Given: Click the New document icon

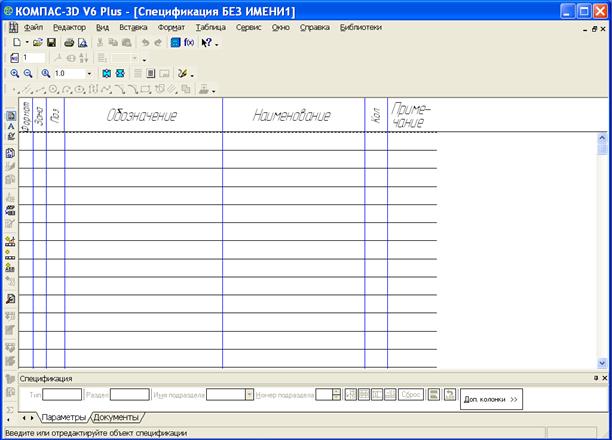Looking at the screenshot, I should coord(16,43).
